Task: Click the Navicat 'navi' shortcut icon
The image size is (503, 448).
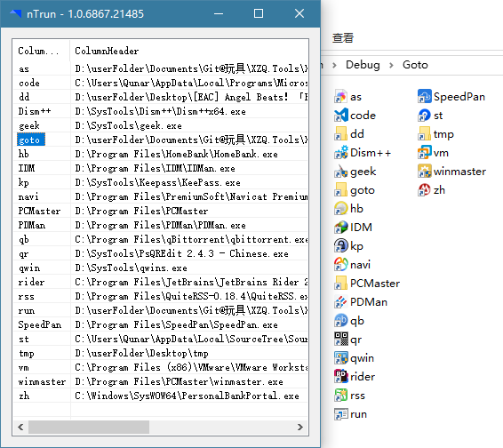Action: tap(340, 264)
